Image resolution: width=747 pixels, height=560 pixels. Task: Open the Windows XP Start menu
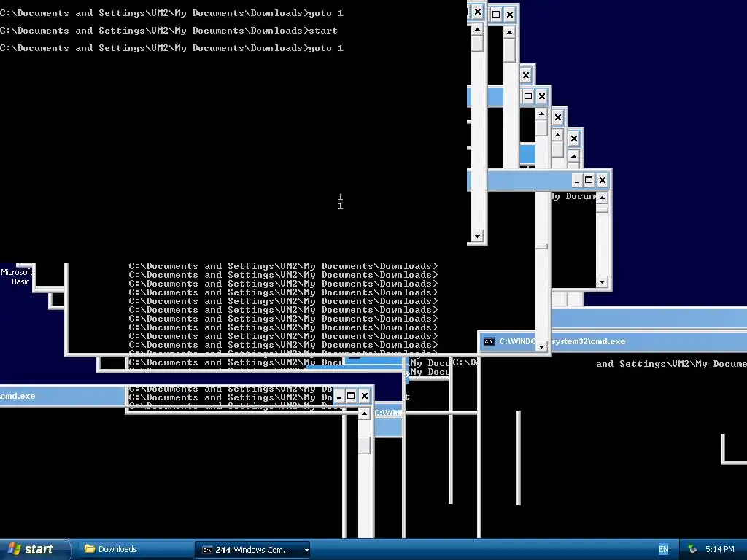(x=35, y=549)
